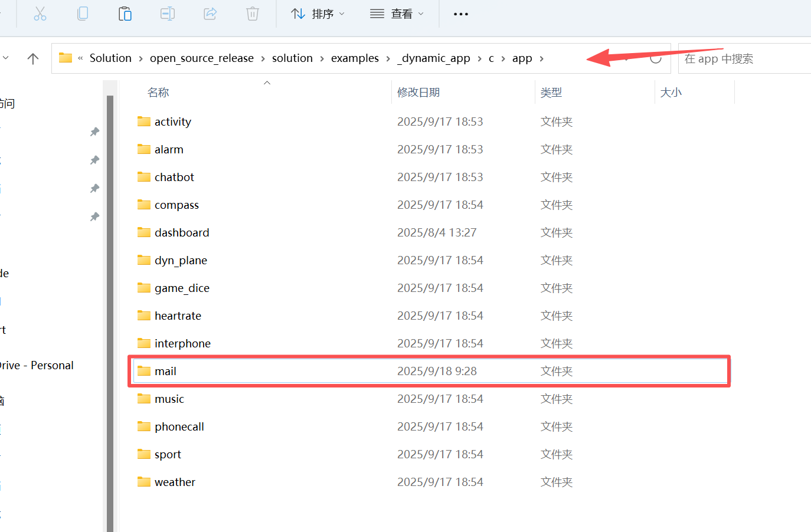
Task: Navigate to examples in the breadcrumb path
Action: click(x=355, y=58)
